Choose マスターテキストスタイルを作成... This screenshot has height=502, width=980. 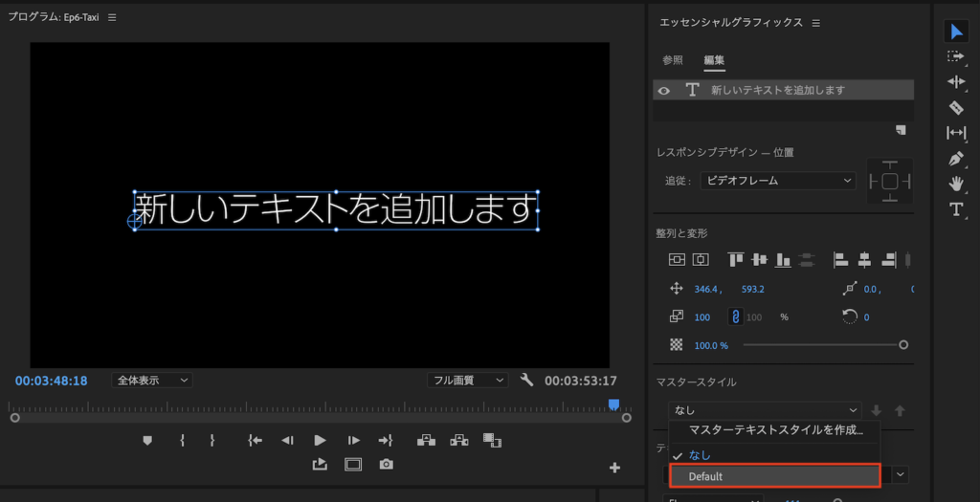click(x=775, y=429)
